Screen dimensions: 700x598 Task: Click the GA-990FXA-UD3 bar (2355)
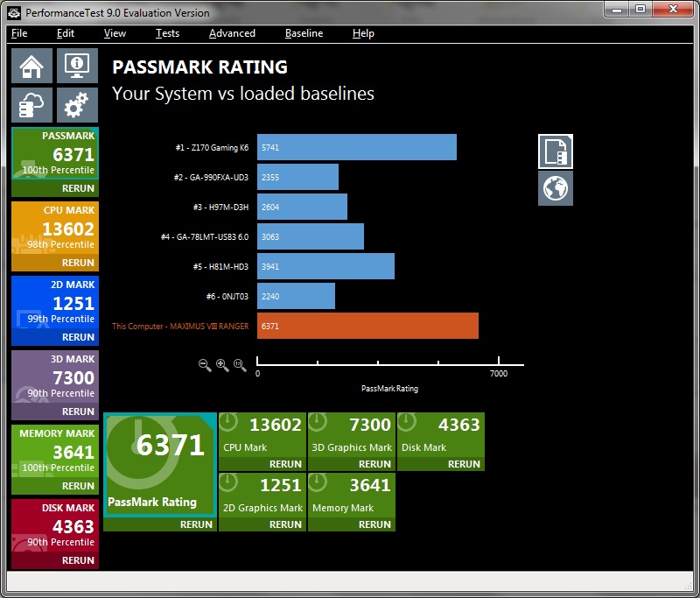[x=297, y=177]
